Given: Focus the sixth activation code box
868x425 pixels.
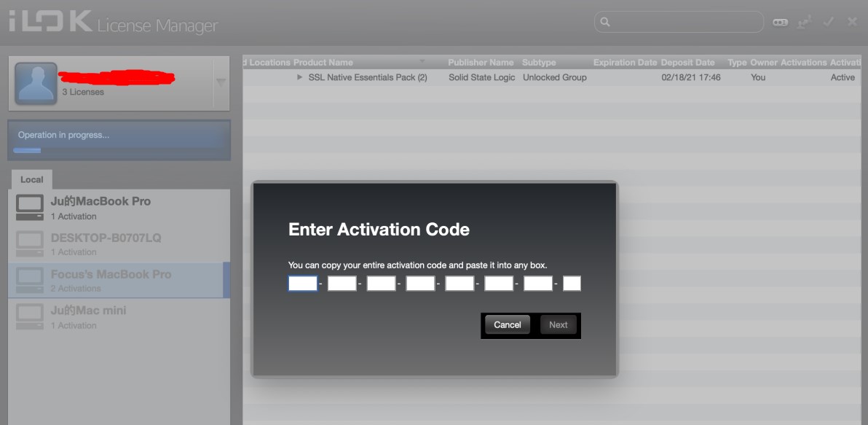Looking at the screenshot, I should coord(500,284).
